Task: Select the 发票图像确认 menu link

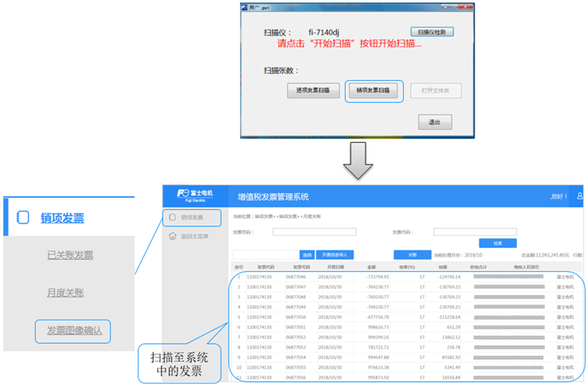Action: [x=73, y=331]
